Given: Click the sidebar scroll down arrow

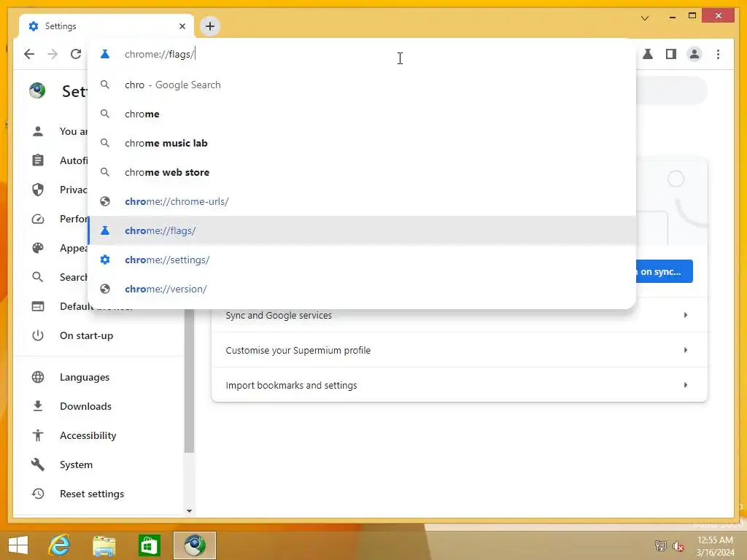Looking at the screenshot, I should point(189,511).
